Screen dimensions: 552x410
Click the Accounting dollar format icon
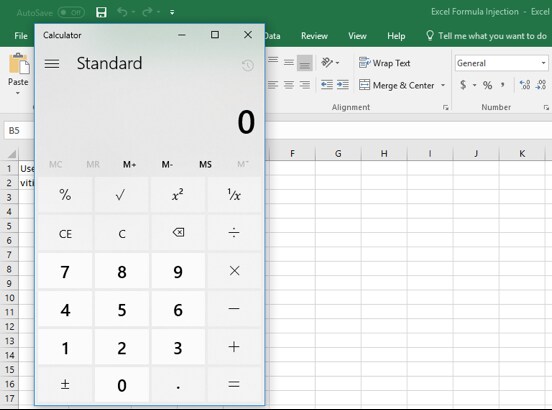(x=463, y=85)
